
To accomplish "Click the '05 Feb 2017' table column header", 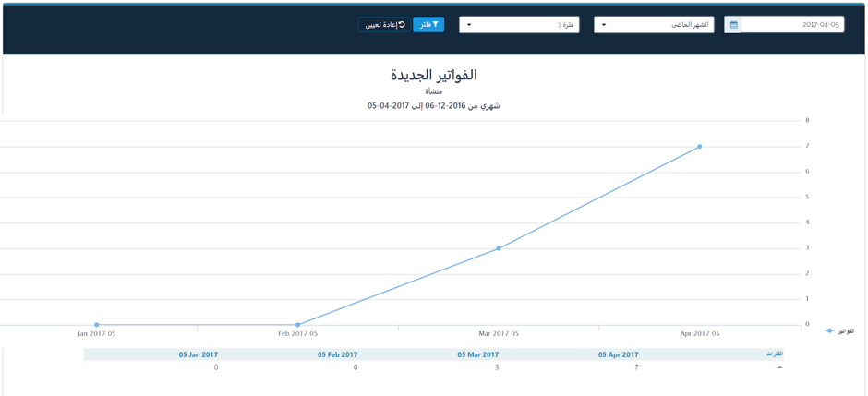I will (x=337, y=354).
